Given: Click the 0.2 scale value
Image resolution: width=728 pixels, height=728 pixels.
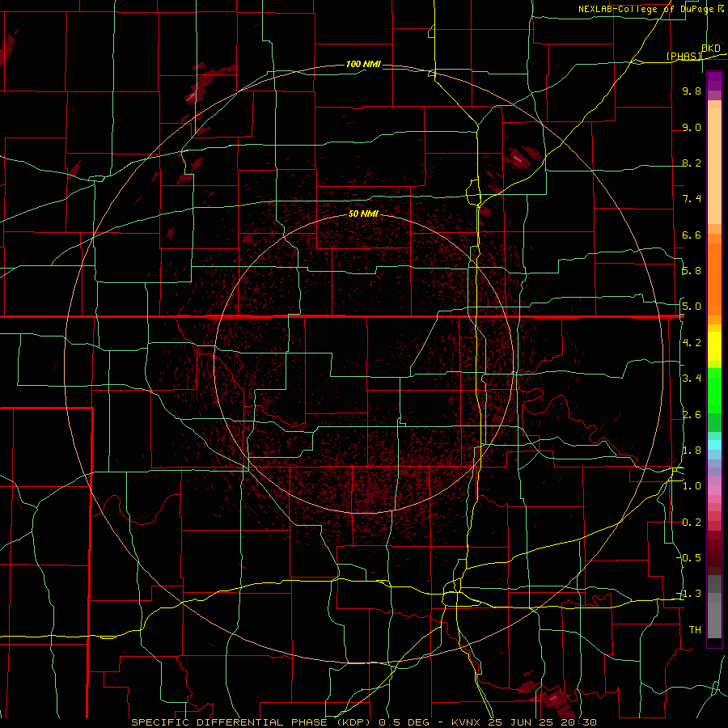Looking at the screenshot, I should pyautogui.click(x=692, y=523).
